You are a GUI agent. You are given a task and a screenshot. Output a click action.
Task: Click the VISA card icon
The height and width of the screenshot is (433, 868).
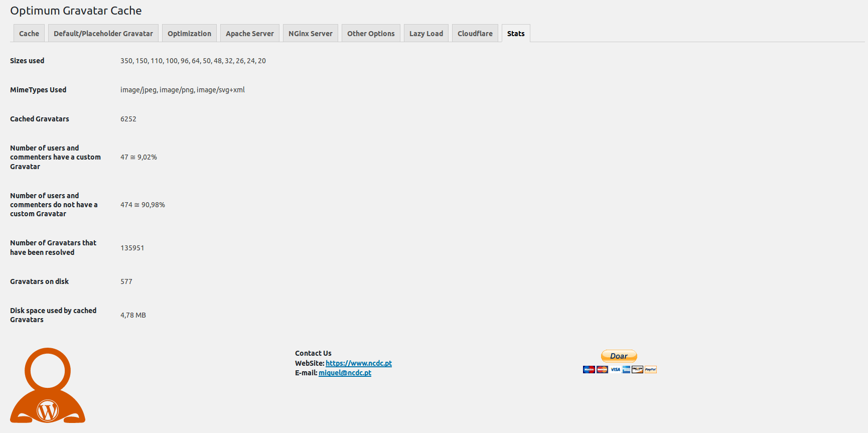(x=615, y=370)
